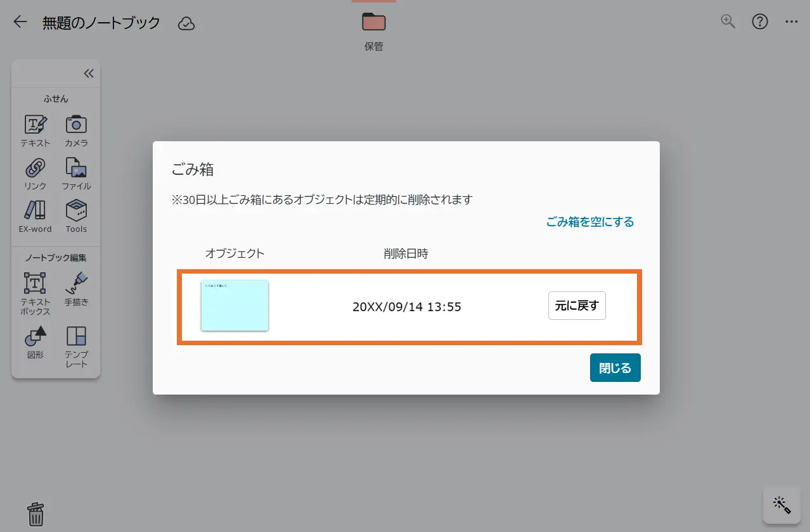The width and height of the screenshot is (810, 532).
Task: Click the zoom magnifier icon
Action: [728, 22]
